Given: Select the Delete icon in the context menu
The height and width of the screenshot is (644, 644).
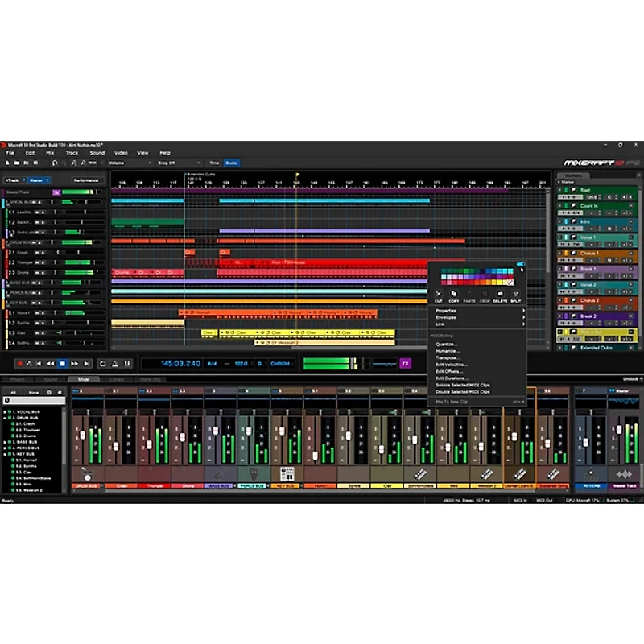Looking at the screenshot, I should (500, 294).
